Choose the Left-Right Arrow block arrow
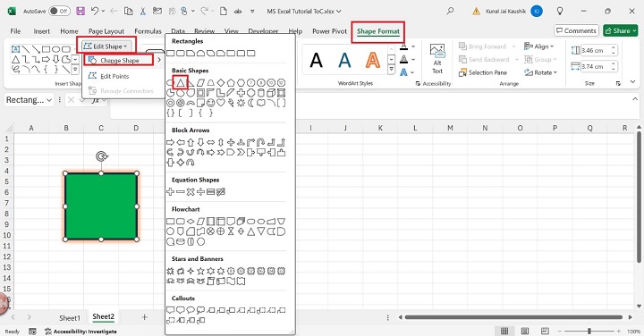 [211, 143]
